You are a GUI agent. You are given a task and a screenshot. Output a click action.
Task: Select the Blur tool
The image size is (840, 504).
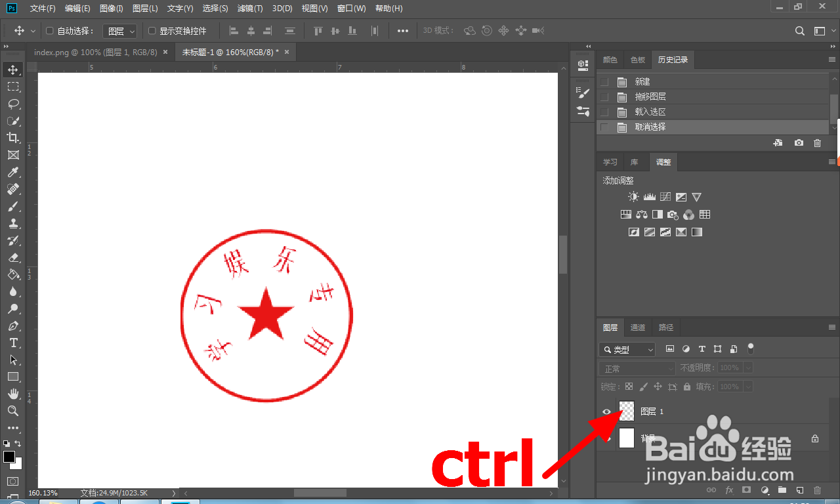coord(13,291)
